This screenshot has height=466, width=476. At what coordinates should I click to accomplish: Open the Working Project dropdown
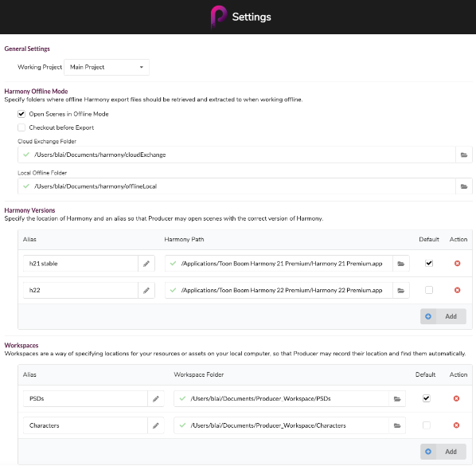coord(107,67)
